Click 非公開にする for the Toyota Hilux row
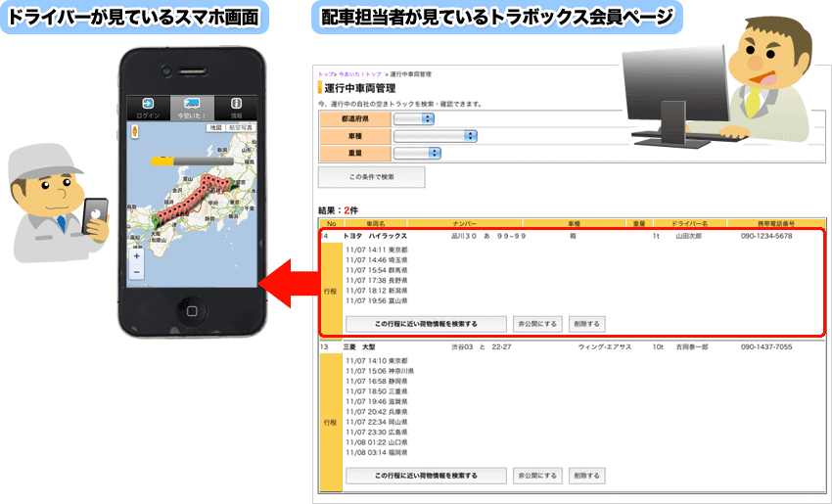 (537, 324)
